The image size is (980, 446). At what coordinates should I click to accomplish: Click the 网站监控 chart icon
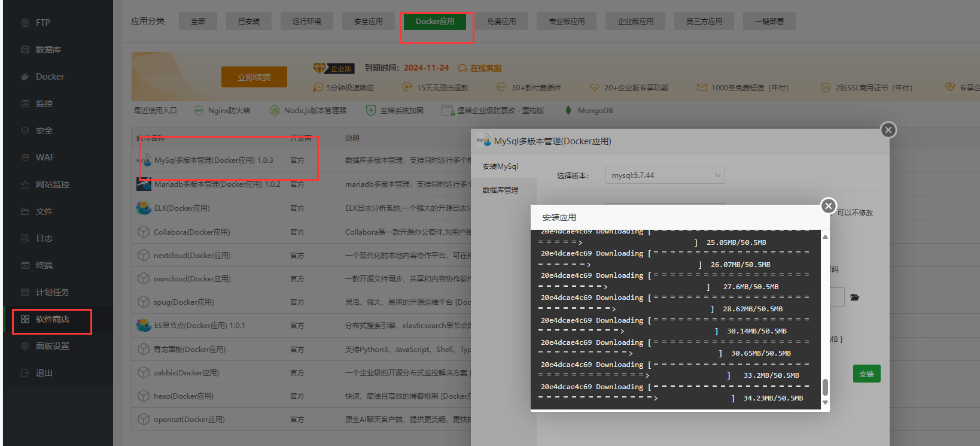[25, 184]
